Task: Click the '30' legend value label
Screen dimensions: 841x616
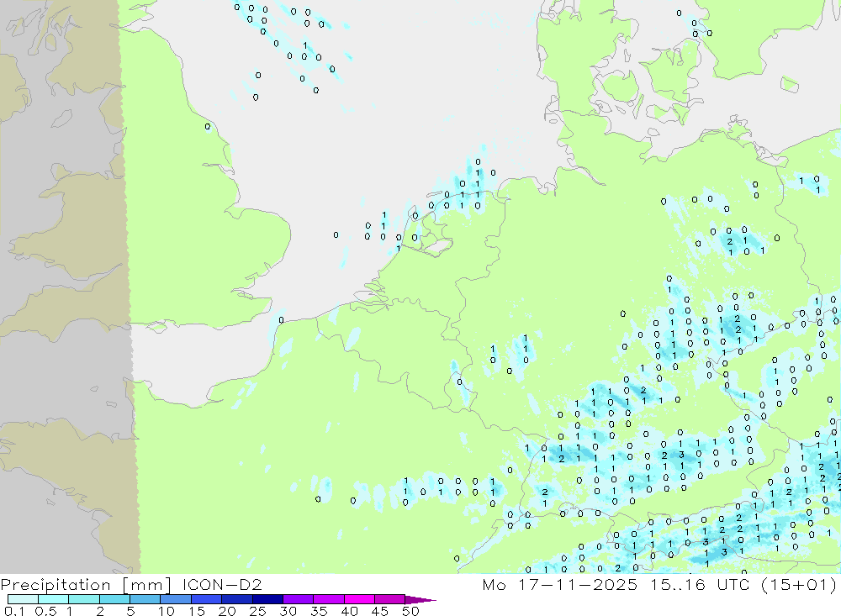Action: tap(288, 611)
